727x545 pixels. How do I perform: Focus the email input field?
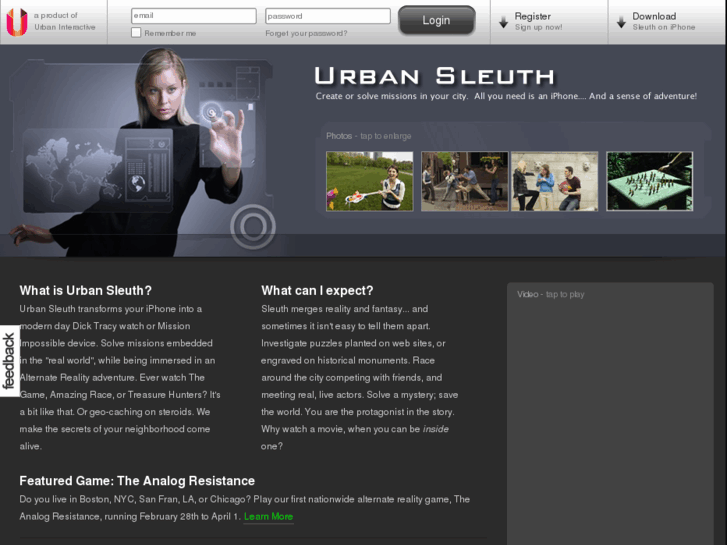pos(194,16)
